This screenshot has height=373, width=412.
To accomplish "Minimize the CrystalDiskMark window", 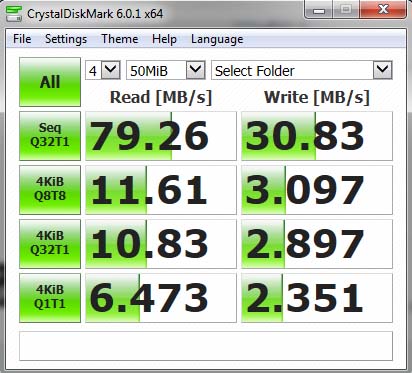I will [x=319, y=10].
